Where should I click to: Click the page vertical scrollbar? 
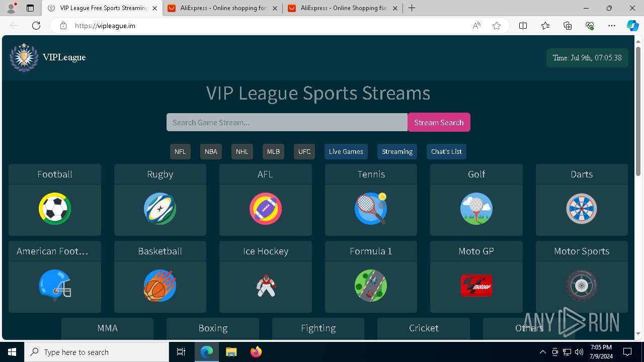click(638, 111)
